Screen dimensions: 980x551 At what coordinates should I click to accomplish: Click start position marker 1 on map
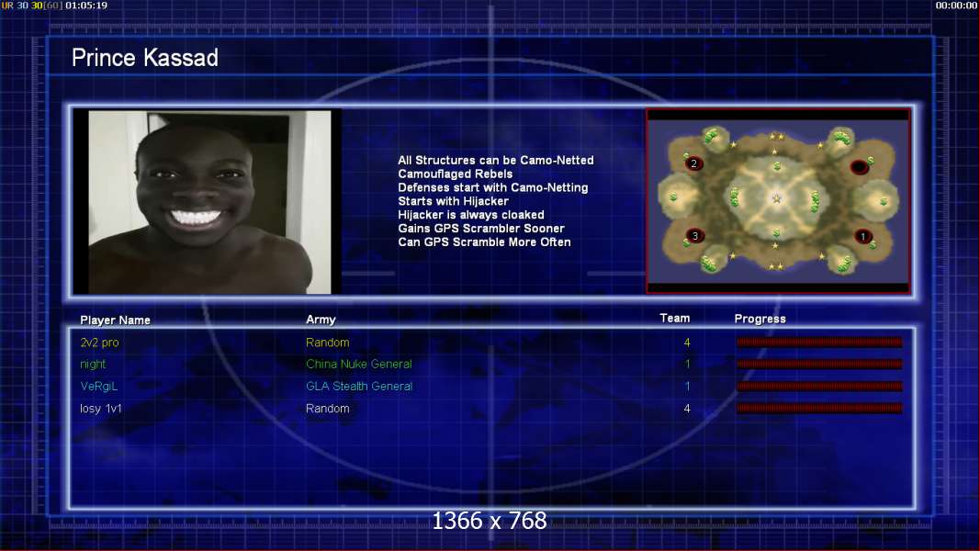(x=863, y=237)
